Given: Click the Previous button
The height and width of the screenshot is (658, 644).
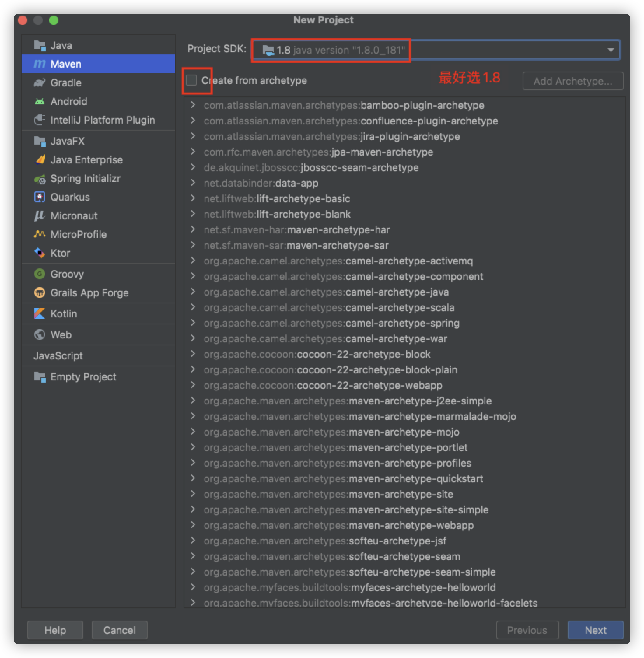Looking at the screenshot, I should pos(527,630).
